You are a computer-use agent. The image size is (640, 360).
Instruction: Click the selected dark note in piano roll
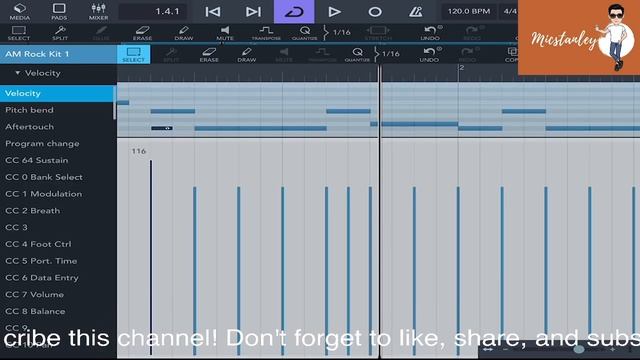pos(162,128)
